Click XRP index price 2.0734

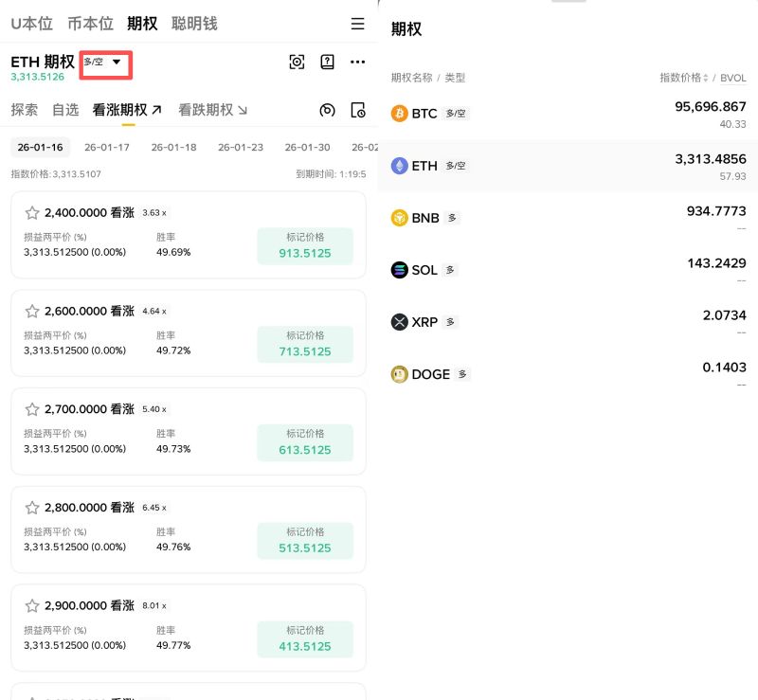pyautogui.click(x=724, y=315)
